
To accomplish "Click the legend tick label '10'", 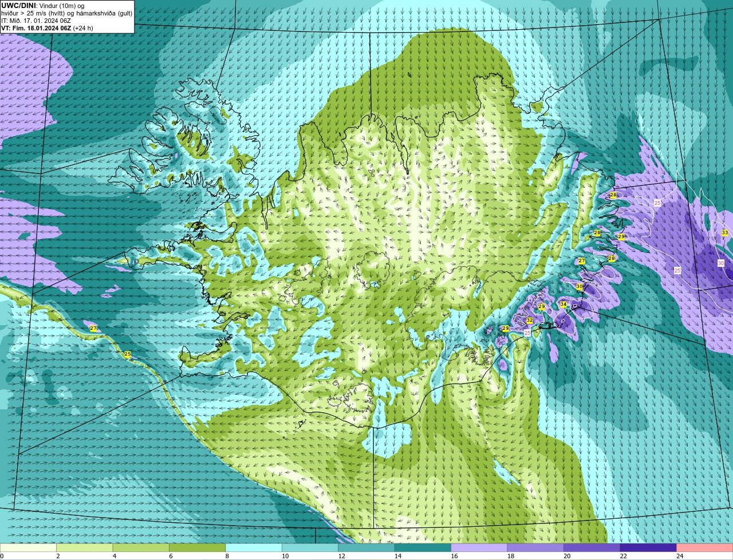I will (285, 556).
